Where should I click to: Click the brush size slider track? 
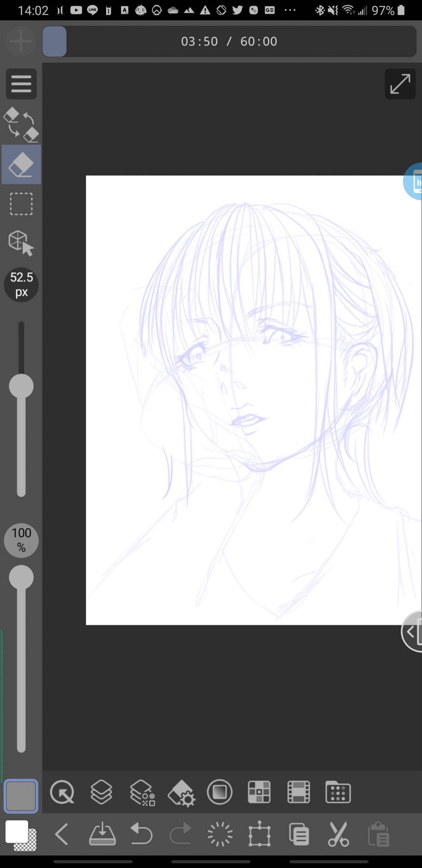tap(21, 441)
